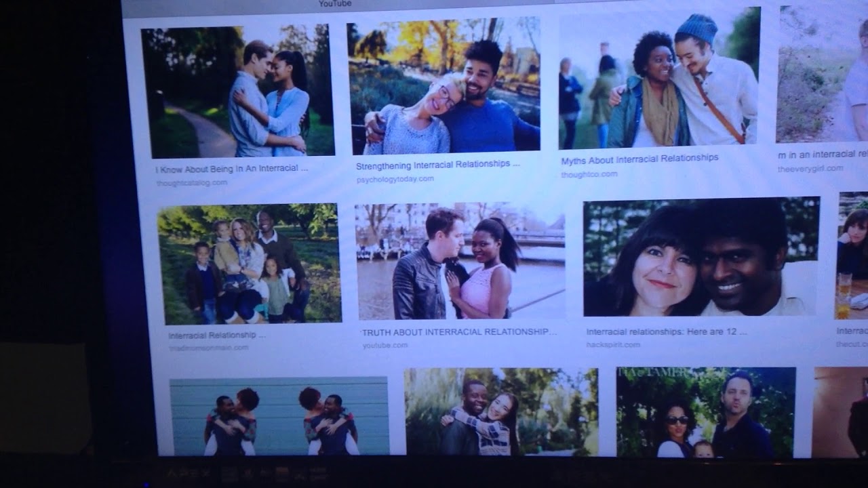Image resolution: width=868 pixels, height=488 pixels.
Task: Open the duplicated hugging-couple image in the bottom row
Action: pos(279,416)
